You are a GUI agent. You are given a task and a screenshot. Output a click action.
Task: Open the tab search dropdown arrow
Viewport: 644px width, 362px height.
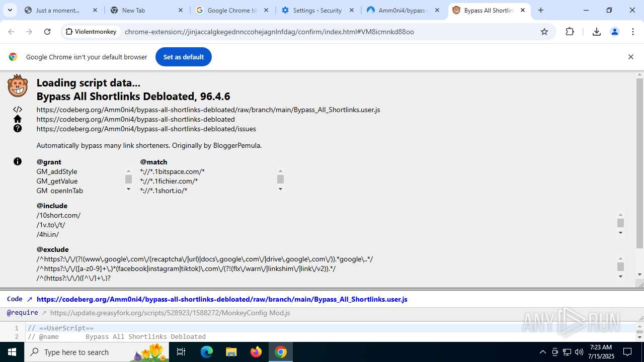pos(10,10)
